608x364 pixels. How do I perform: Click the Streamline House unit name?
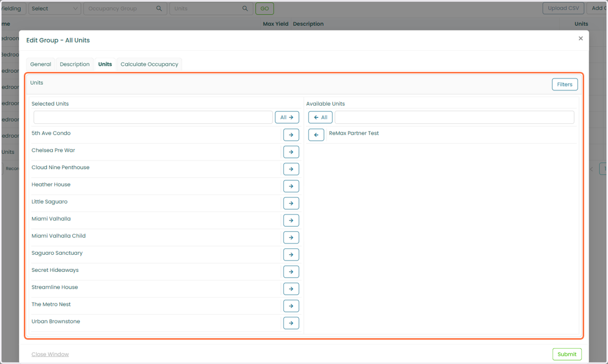tap(55, 288)
